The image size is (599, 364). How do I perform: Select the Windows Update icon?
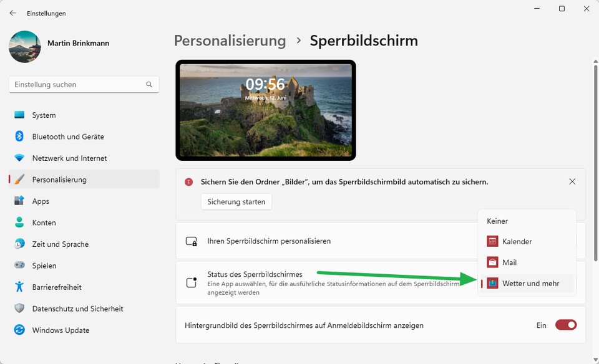pyautogui.click(x=21, y=330)
